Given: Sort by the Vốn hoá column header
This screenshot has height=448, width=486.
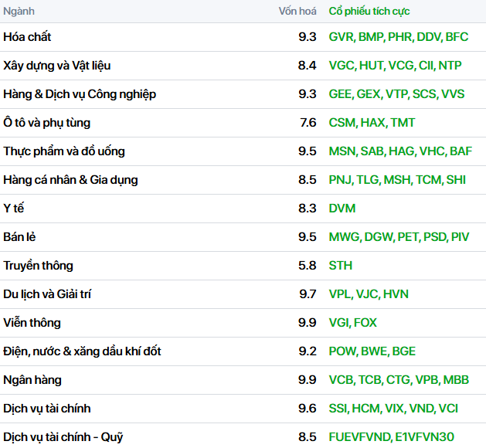Looking at the screenshot, I should point(297,12).
